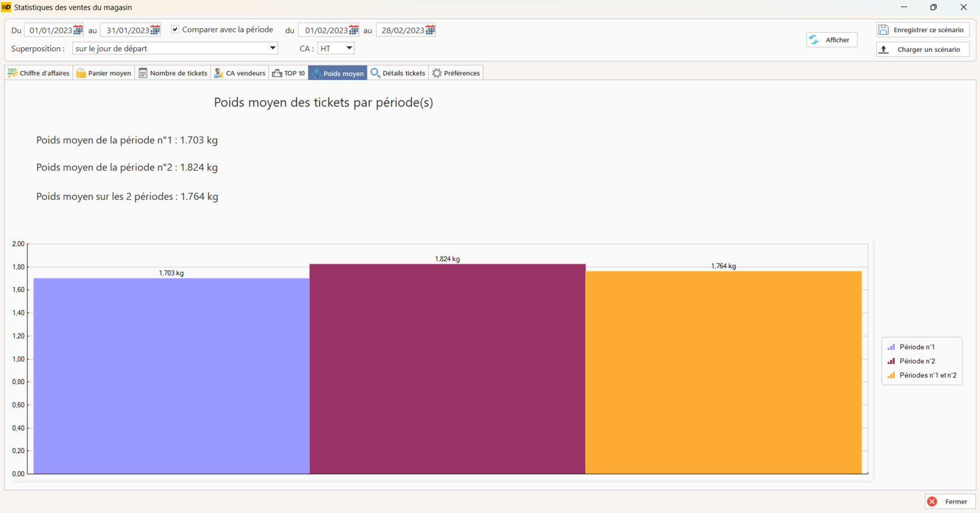
Task: Open the CA HT dropdown
Action: point(349,48)
